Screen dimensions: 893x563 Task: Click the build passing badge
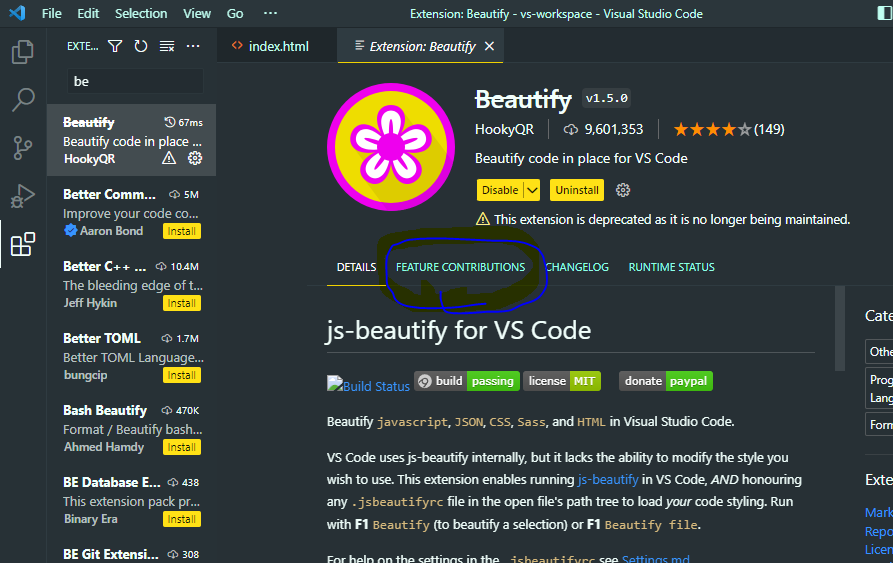point(466,381)
